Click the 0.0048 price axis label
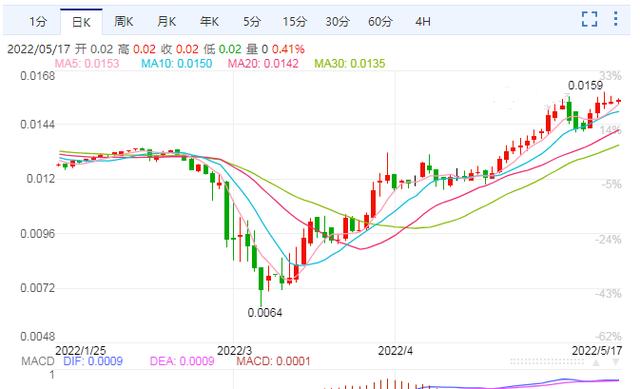This screenshot has width=640, height=389. tap(38, 337)
